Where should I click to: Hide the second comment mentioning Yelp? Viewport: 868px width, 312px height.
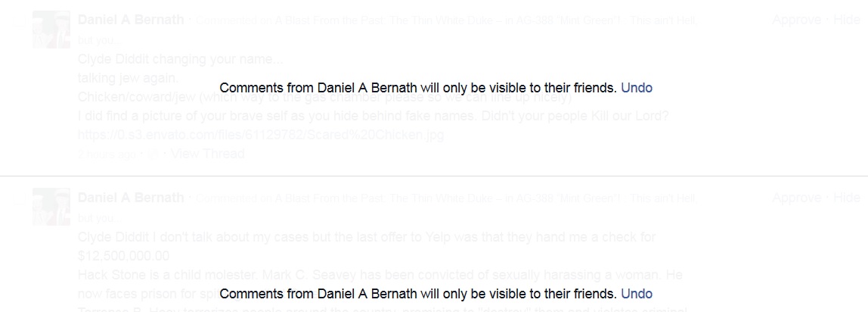846,198
